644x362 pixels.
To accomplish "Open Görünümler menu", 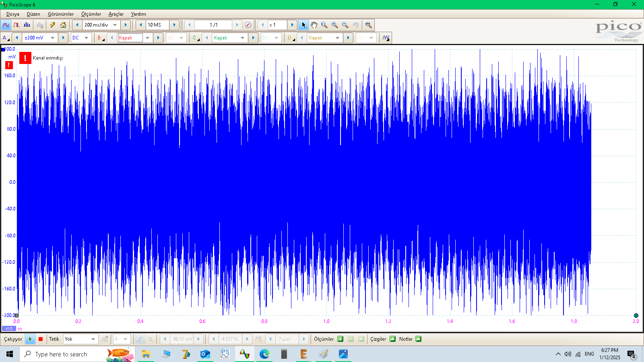I will 61,14.
